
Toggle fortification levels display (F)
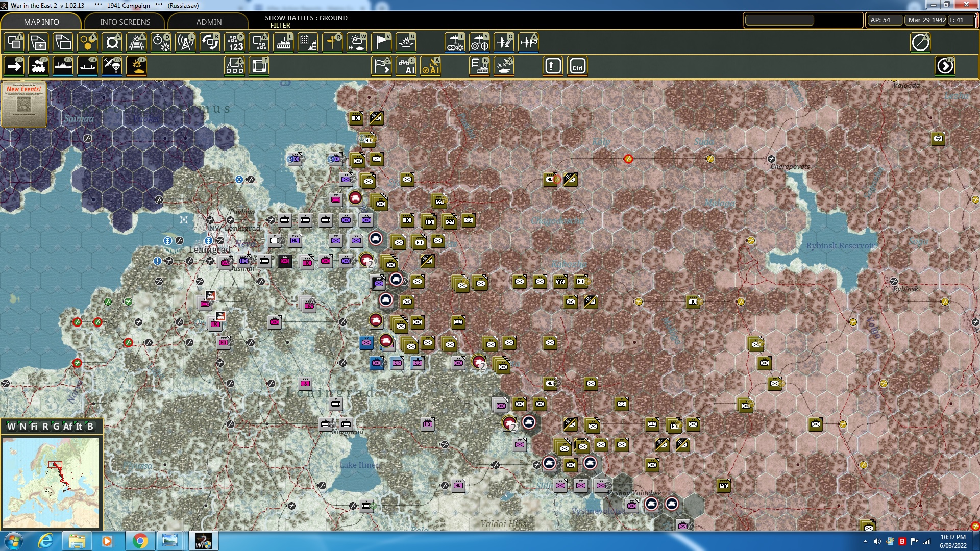(112, 42)
